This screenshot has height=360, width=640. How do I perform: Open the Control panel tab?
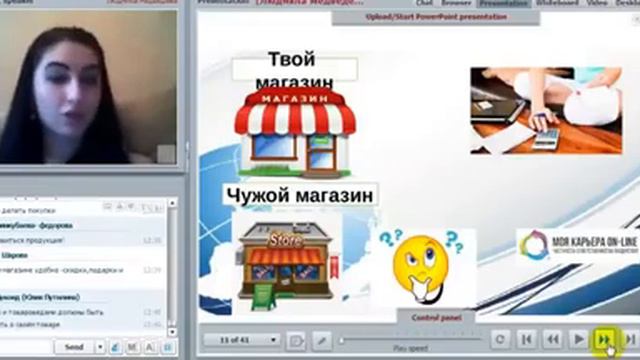(x=436, y=317)
